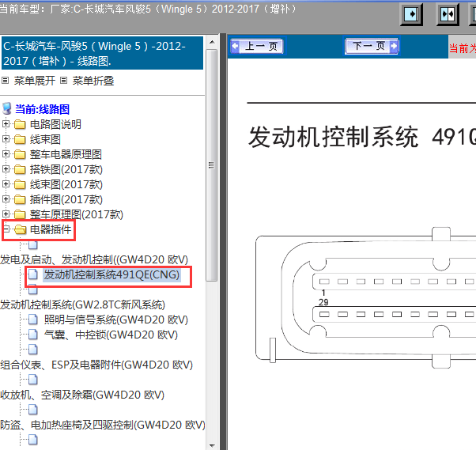Click folder icon of 整车原理图(2017款)

pos(20,214)
